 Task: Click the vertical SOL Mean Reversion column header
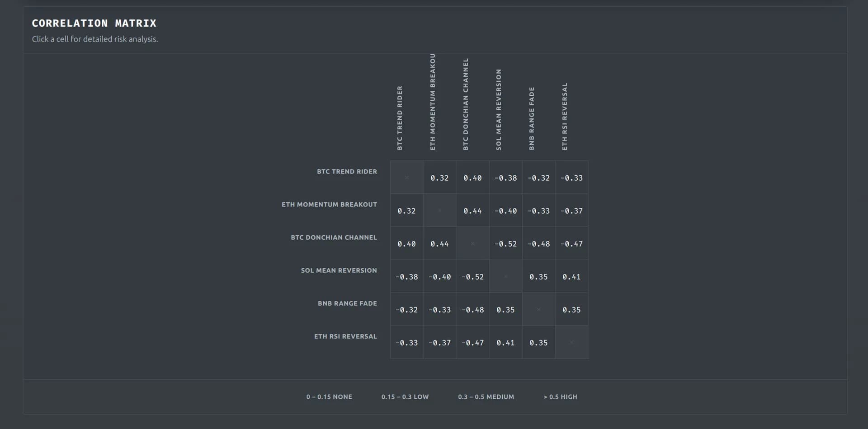pos(499,110)
